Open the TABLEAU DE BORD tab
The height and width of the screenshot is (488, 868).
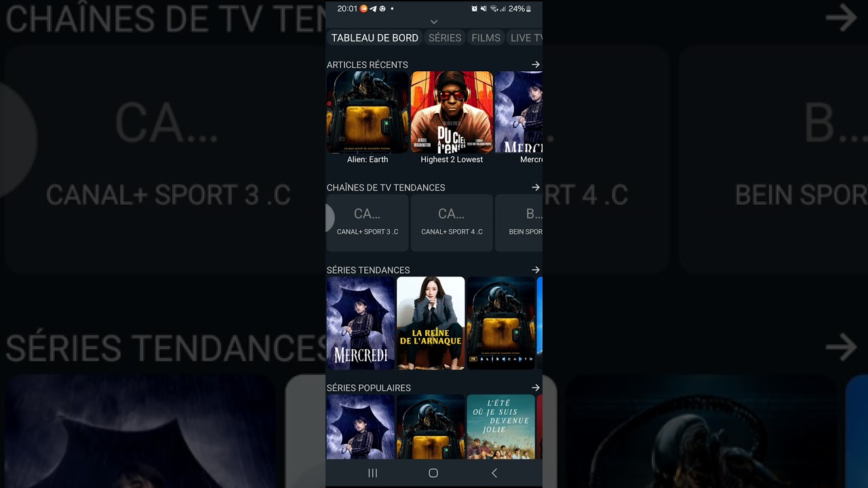[x=375, y=38]
